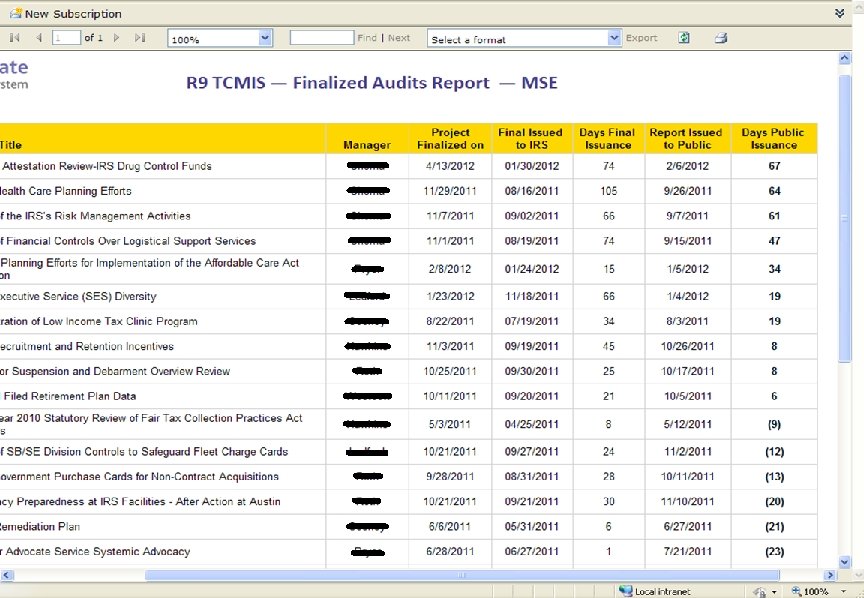Jump to last page icon
Viewport: 864px width, 598px height.
(x=140, y=37)
